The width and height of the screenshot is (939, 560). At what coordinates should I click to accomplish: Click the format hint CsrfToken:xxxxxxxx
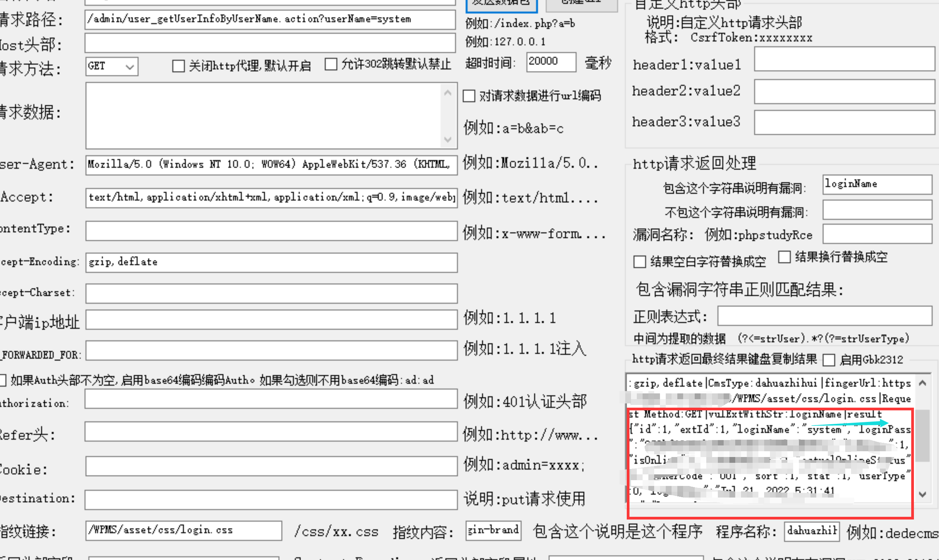751,38
